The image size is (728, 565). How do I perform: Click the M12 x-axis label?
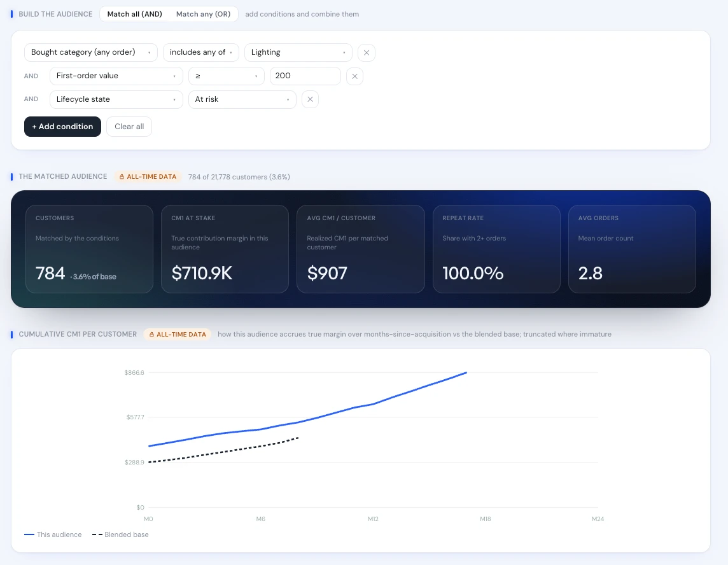tap(374, 519)
